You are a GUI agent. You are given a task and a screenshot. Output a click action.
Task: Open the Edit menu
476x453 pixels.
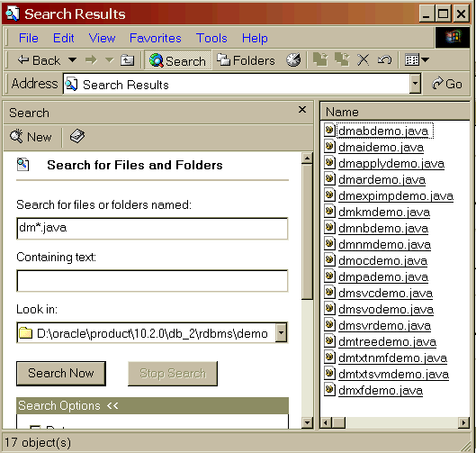(64, 39)
